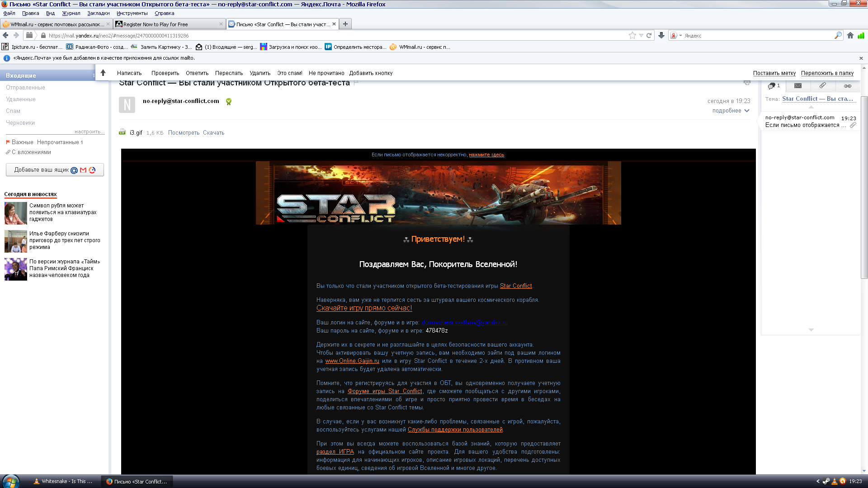
Task: Show hidden system tray icons
Action: pos(818,481)
